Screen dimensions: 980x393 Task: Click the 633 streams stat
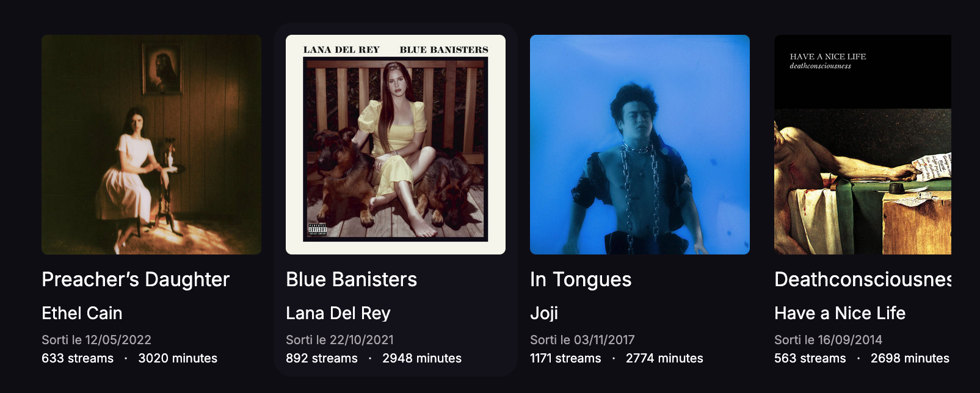[78, 358]
